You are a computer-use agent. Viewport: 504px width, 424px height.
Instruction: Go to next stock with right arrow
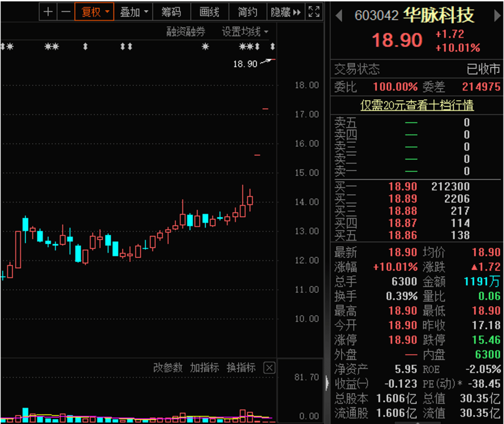point(497,15)
